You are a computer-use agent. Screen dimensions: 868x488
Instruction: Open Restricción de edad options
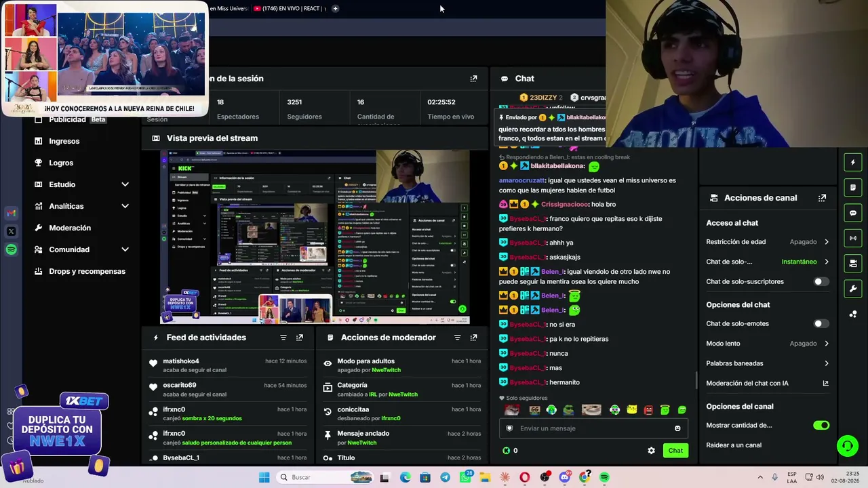pyautogui.click(x=767, y=242)
